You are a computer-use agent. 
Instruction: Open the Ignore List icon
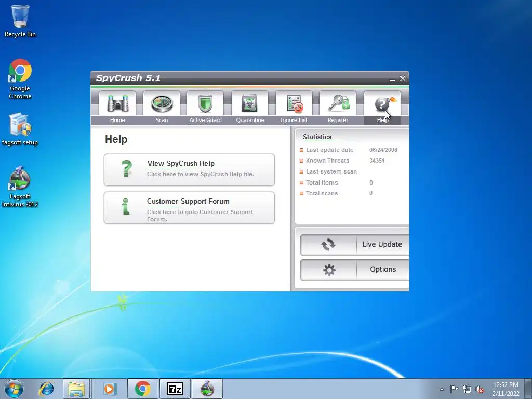pyautogui.click(x=294, y=103)
